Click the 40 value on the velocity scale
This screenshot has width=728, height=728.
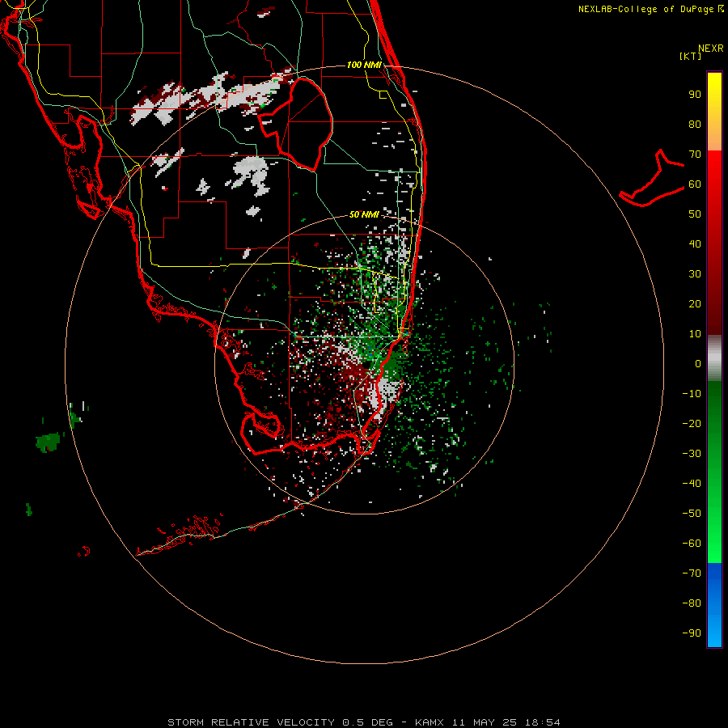pos(695,244)
